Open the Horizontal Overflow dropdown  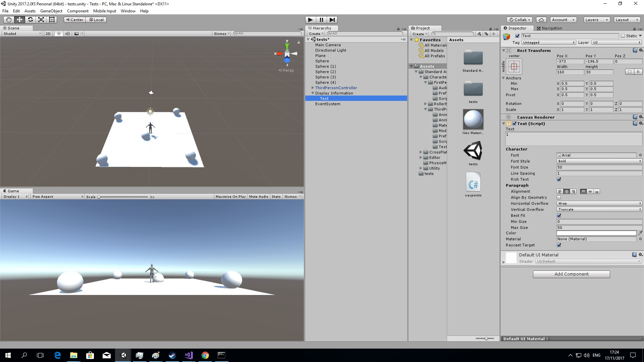[599, 203]
